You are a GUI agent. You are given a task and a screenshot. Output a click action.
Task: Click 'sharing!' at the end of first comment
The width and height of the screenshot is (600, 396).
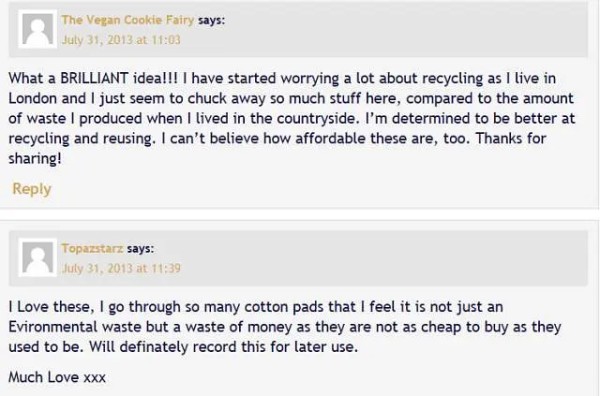(x=35, y=158)
